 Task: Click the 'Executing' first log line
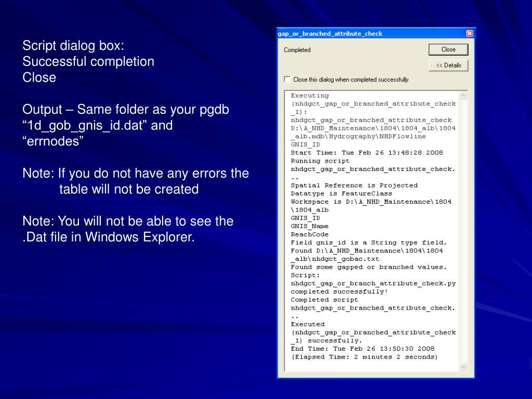[310, 96]
